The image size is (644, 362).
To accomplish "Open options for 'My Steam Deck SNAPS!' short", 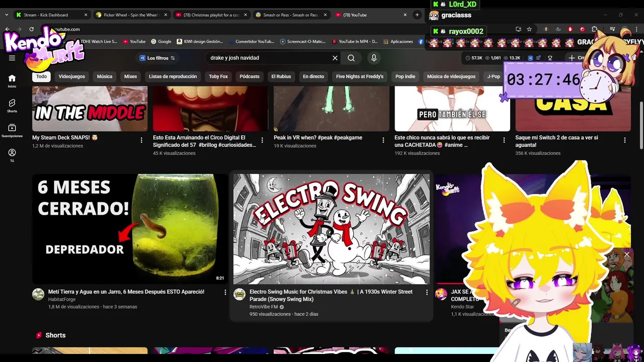I will coord(141,140).
